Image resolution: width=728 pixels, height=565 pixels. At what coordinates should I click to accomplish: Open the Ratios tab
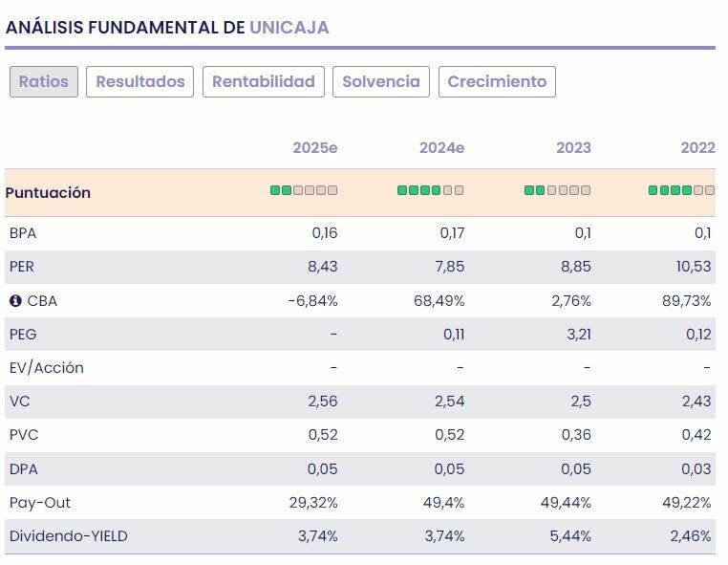pos(44,81)
